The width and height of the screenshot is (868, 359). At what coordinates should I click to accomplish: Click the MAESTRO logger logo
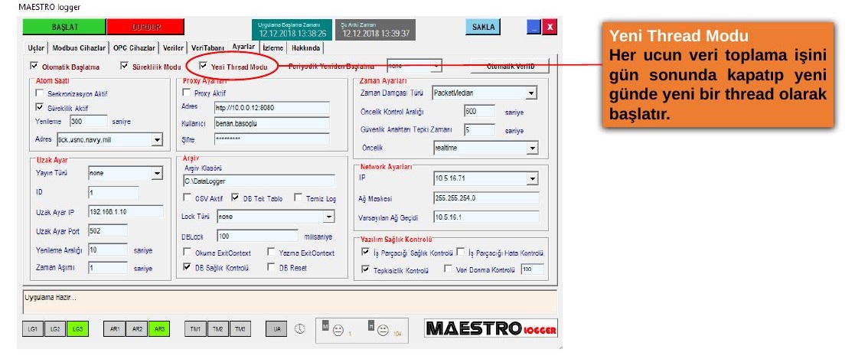tap(491, 328)
